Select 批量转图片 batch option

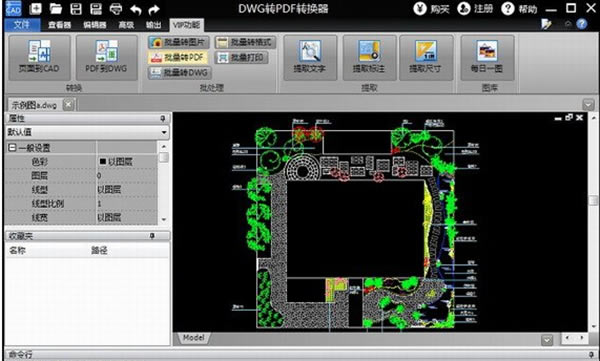[178, 42]
